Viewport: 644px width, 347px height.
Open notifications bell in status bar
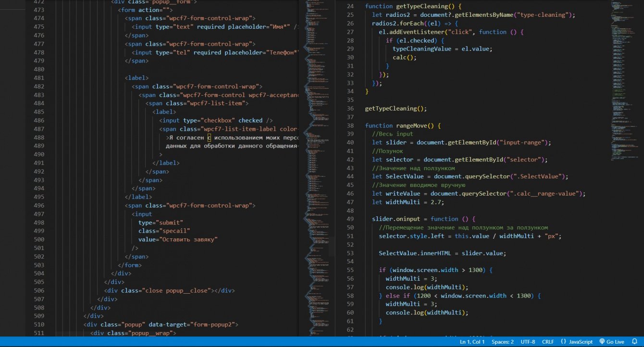(634, 342)
